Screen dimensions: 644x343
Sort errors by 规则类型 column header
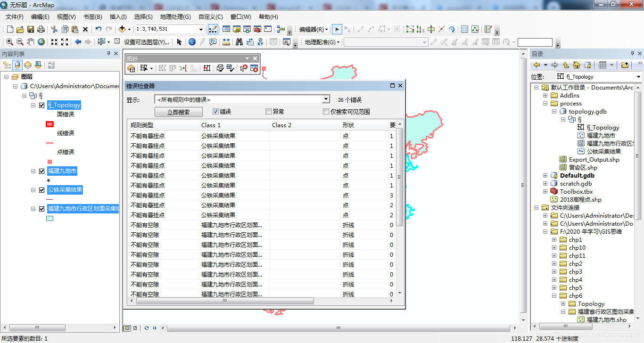coord(163,125)
